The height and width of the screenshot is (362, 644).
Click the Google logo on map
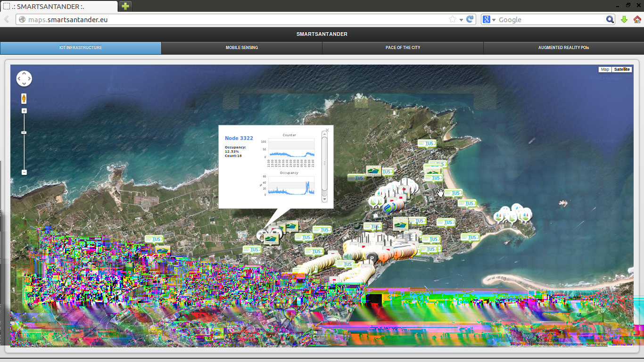(20, 343)
